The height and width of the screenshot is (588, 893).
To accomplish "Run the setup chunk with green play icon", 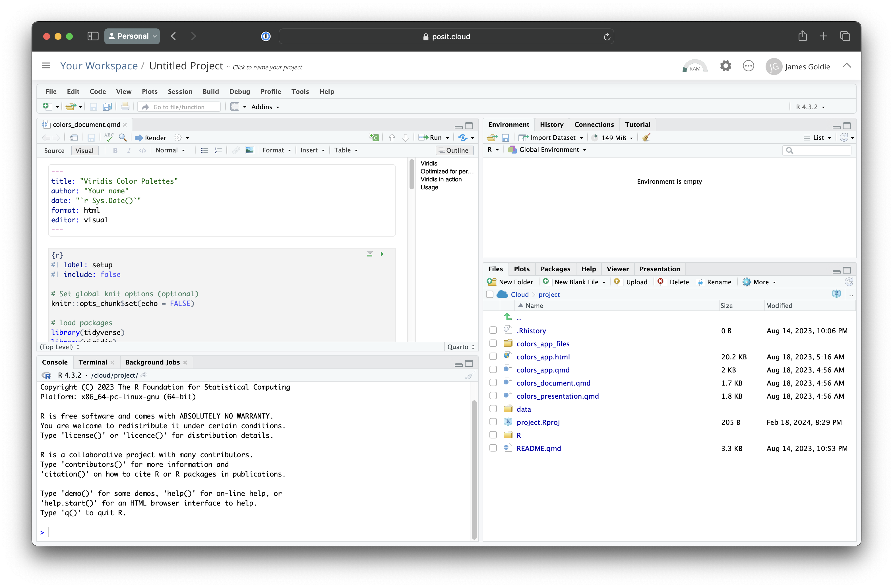I will pyautogui.click(x=382, y=254).
